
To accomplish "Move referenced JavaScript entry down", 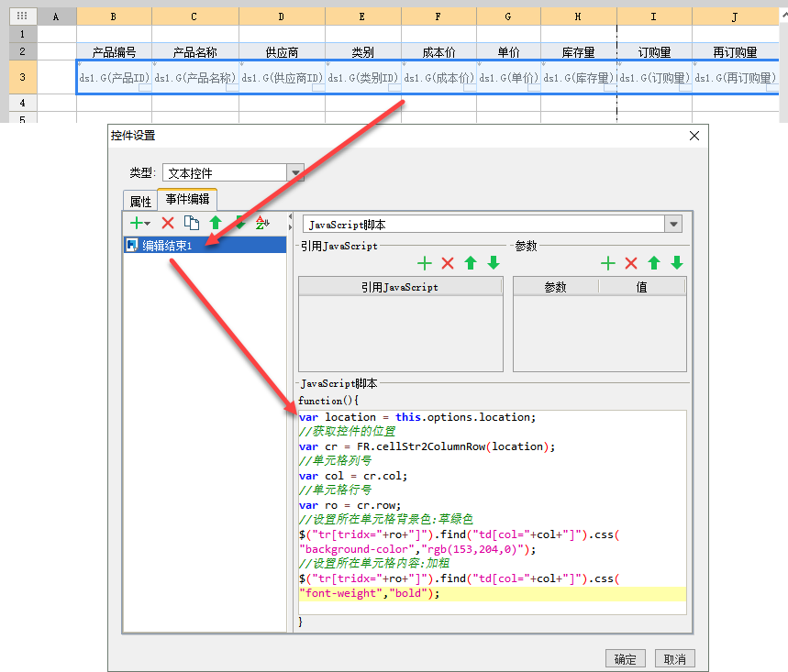I will coord(494,263).
